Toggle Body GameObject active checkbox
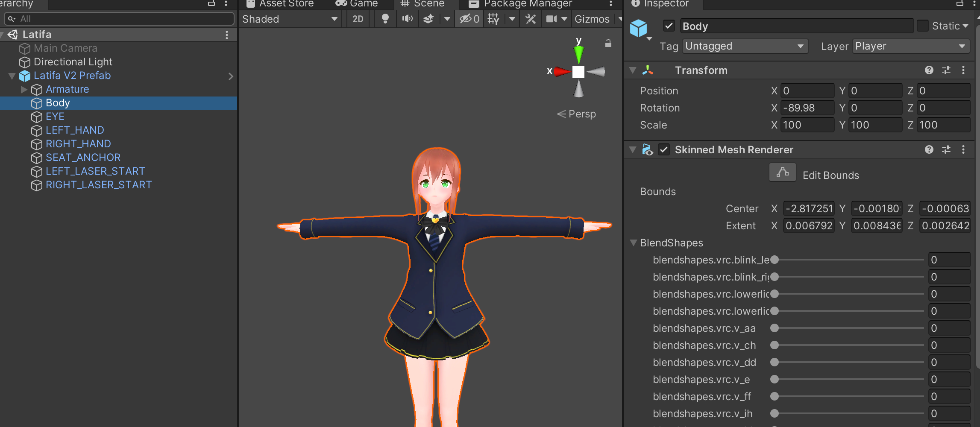Screen dimensions: 980x427 [x=669, y=26]
